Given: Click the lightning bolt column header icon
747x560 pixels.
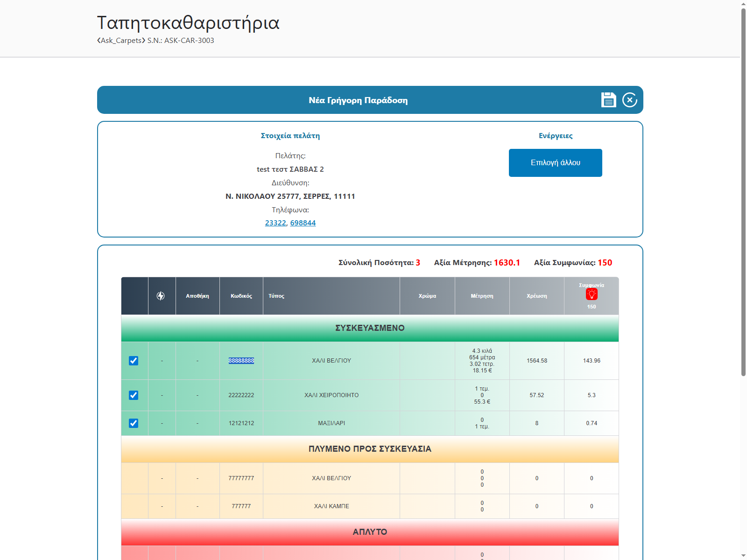Looking at the screenshot, I should pyautogui.click(x=161, y=296).
